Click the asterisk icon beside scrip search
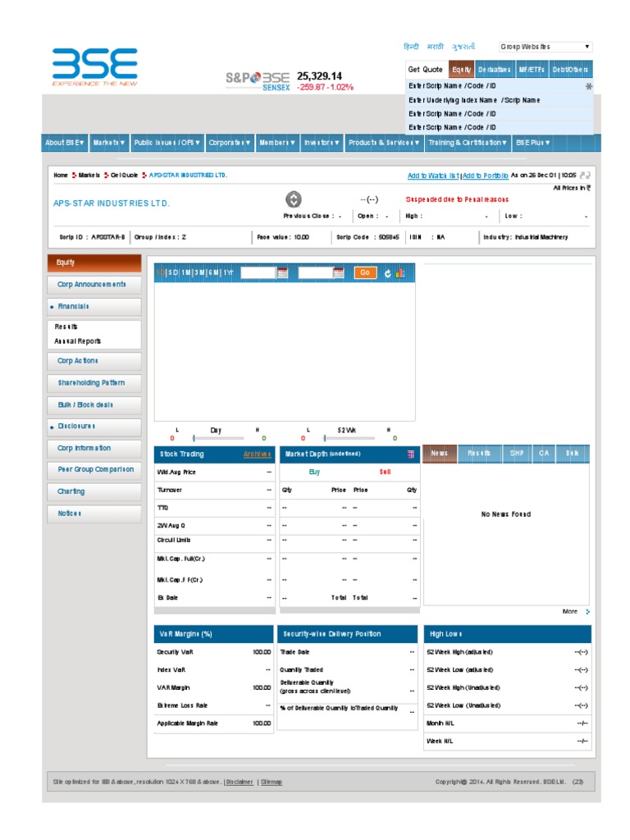630x840 pixels. pyautogui.click(x=588, y=86)
